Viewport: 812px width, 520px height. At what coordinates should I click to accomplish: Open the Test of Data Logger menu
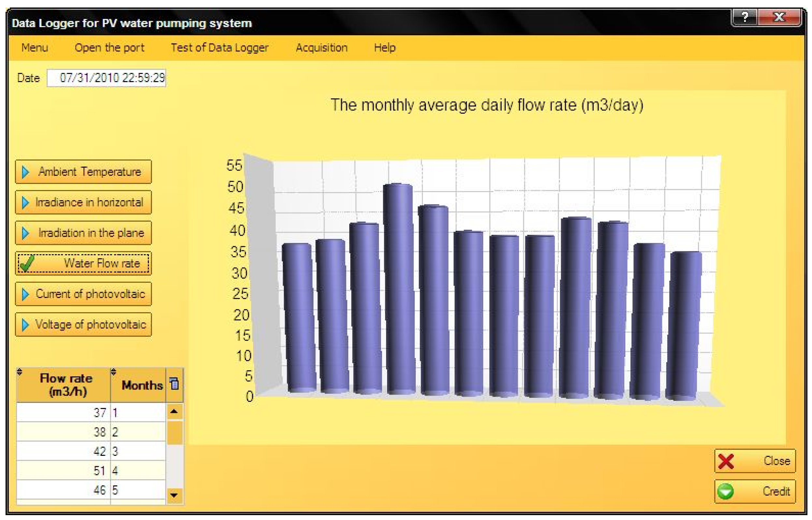(219, 48)
